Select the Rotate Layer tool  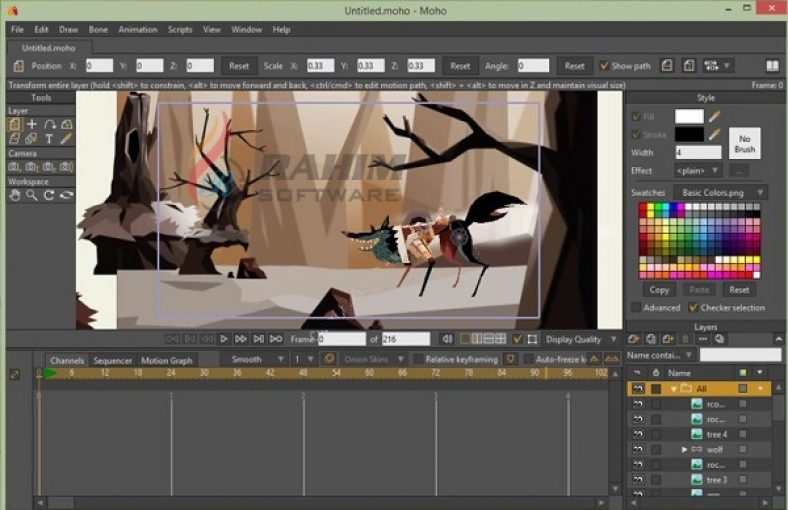49,124
